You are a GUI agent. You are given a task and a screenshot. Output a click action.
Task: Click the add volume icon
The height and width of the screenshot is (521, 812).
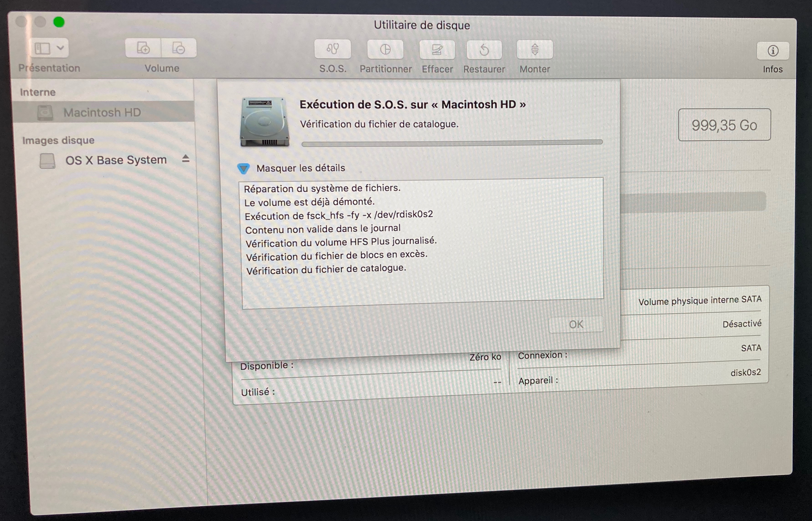[143, 48]
